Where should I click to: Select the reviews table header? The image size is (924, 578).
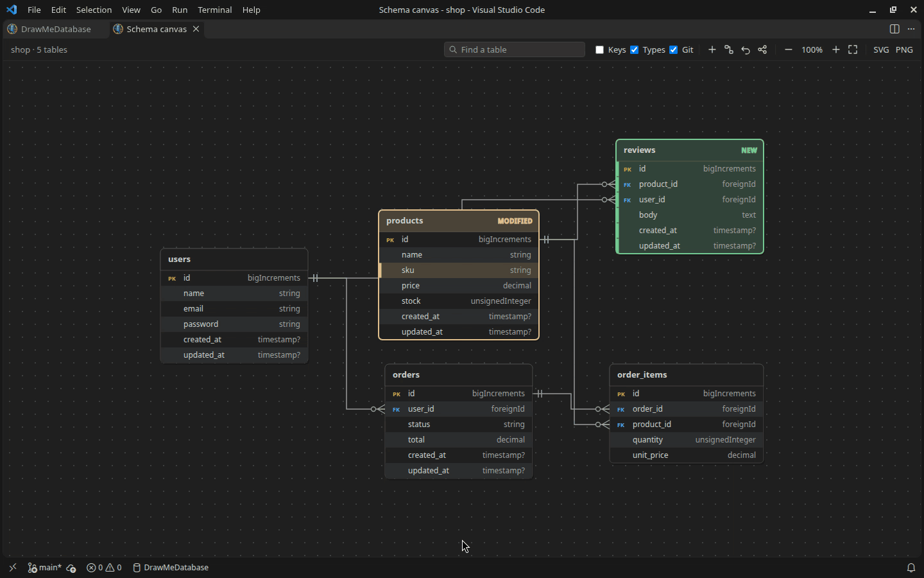coord(690,150)
